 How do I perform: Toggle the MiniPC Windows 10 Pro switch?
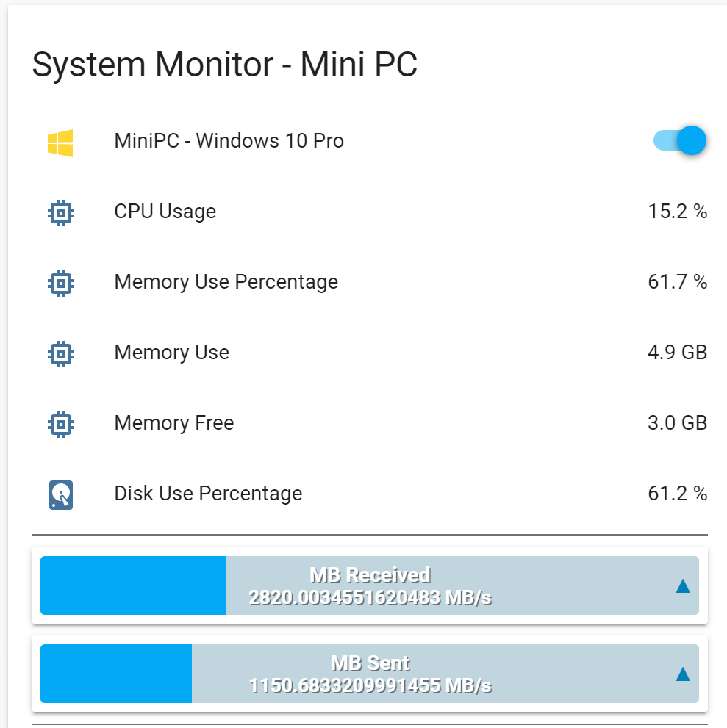coord(680,140)
